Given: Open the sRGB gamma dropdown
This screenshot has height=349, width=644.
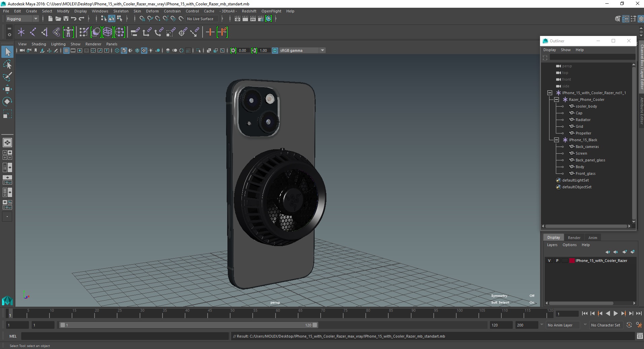Looking at the screenshot, I should 302,50.
